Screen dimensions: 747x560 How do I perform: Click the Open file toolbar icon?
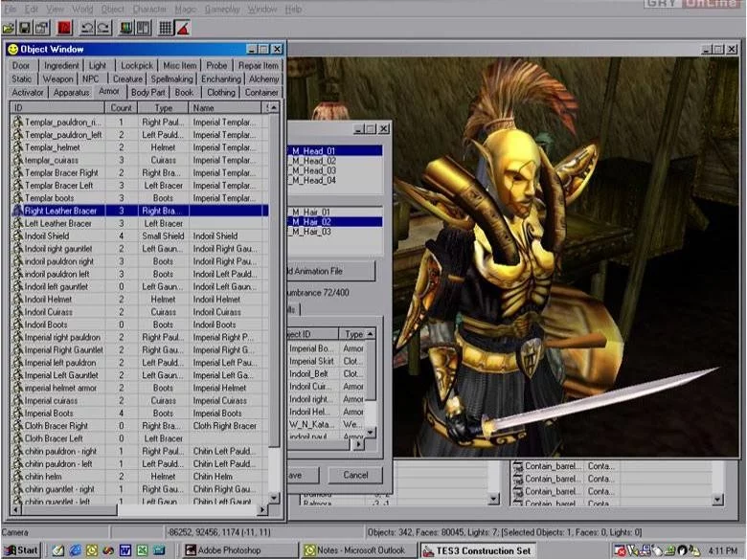click(x=10, y=28)
